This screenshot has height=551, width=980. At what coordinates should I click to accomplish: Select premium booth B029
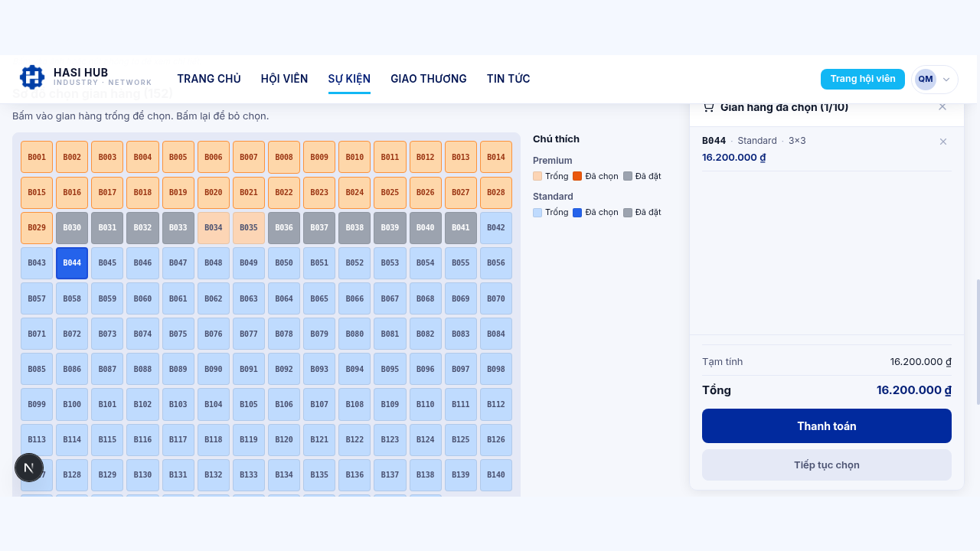click(37, 228)
